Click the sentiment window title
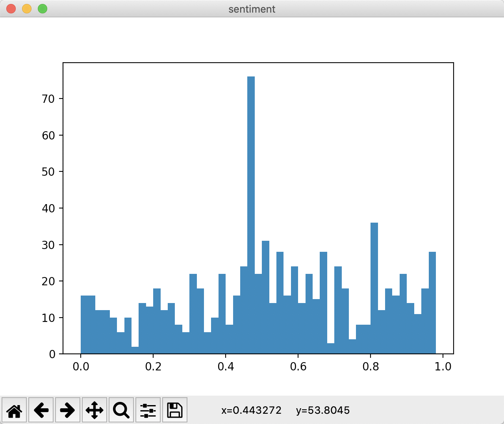Image resolution: width=504 pixels, height=424 pixels. pos(252,9)
